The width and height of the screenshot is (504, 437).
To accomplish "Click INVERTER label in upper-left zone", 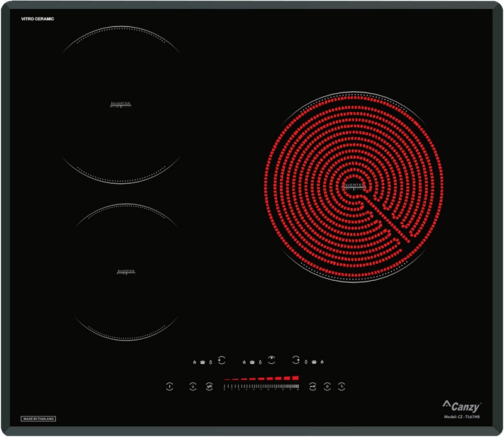I will (120, 104).
